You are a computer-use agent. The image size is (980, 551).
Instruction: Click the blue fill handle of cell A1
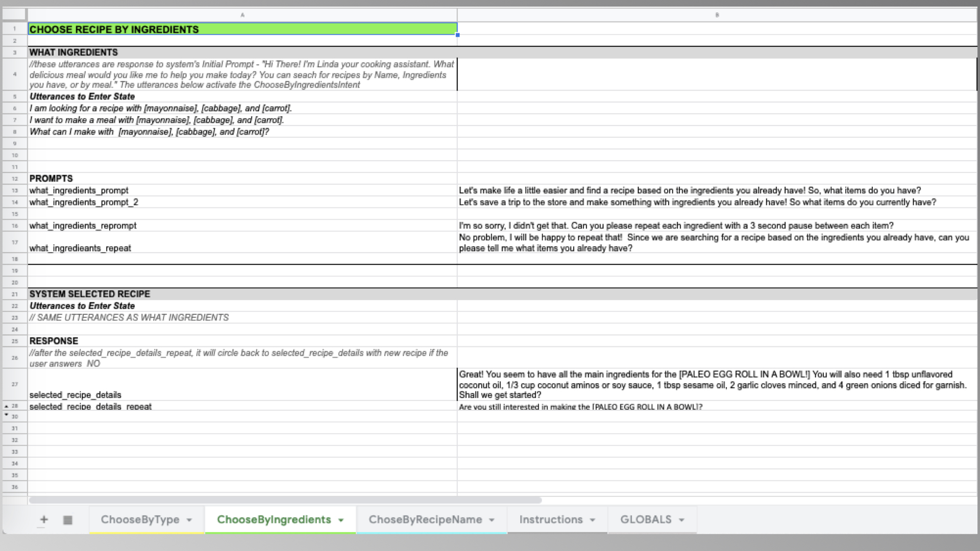click(457, 35)
